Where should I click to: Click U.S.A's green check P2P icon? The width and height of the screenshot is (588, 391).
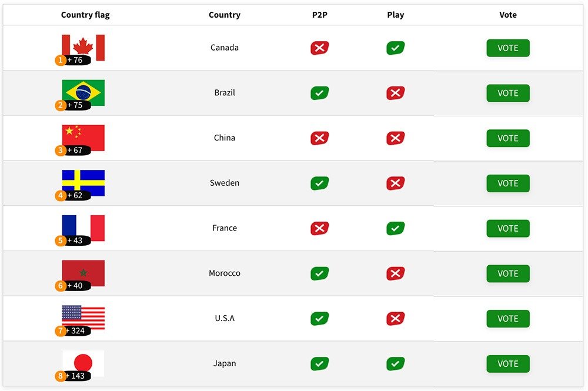(x=319, y=319)
